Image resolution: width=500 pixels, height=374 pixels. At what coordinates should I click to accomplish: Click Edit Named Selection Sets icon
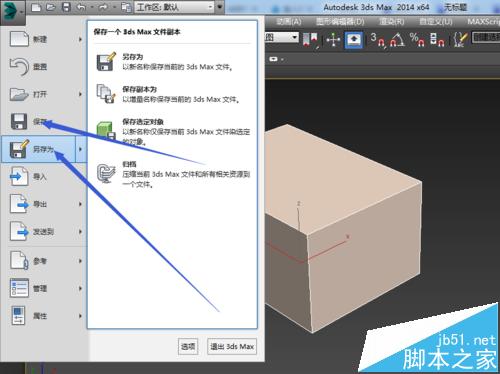[461, 40]
